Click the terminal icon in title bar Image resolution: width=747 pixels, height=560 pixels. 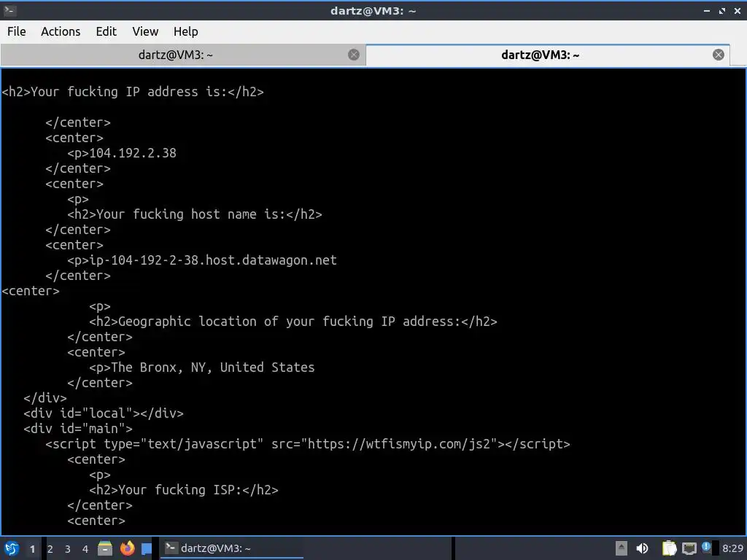[9, 10]
